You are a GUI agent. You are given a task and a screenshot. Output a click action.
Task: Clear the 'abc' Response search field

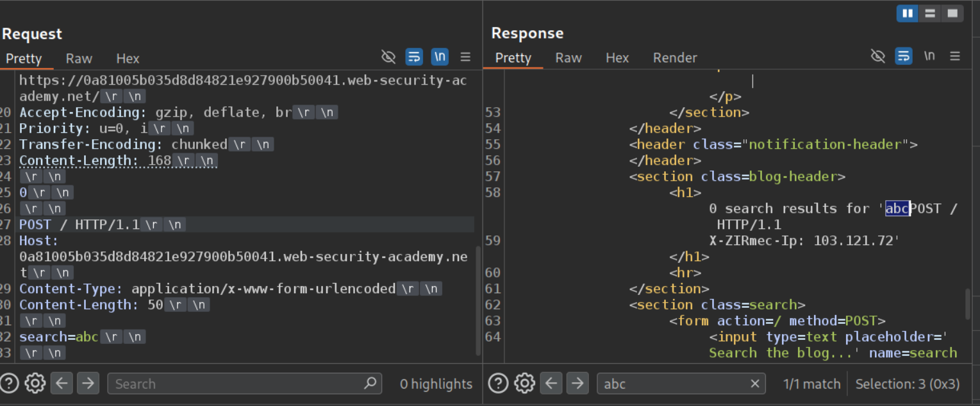[754, 384]
